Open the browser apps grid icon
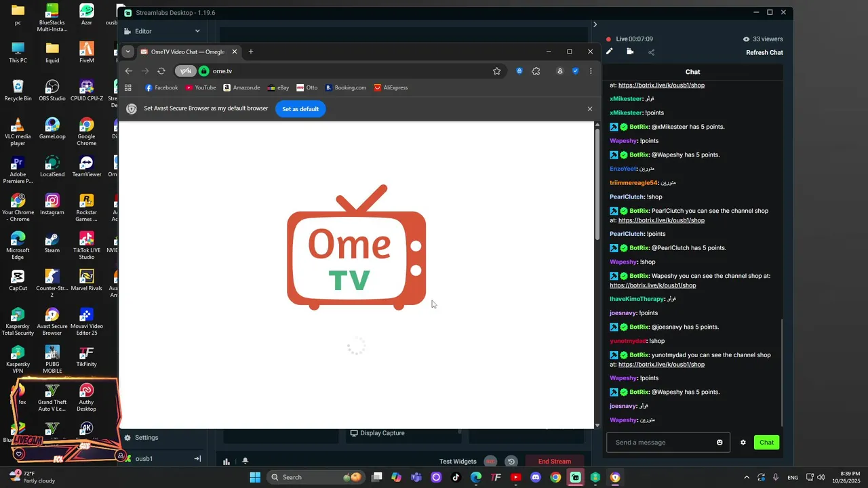 coord(128,87)
